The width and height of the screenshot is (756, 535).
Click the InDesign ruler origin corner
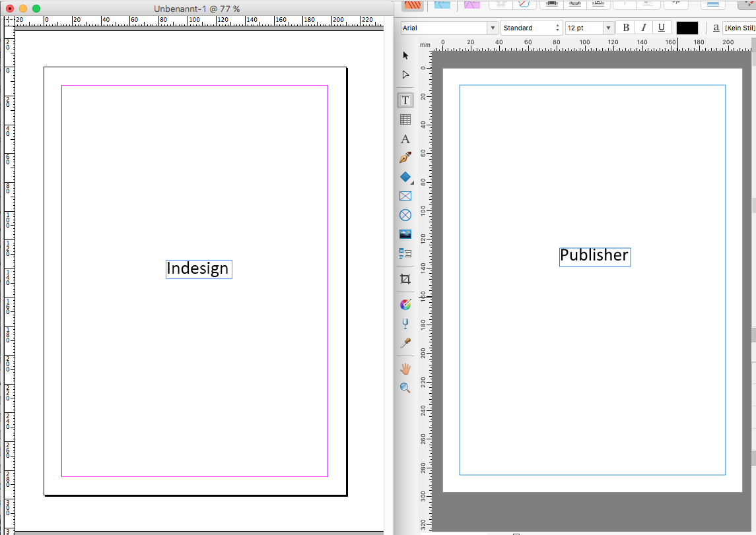click(x=9, y=20)
